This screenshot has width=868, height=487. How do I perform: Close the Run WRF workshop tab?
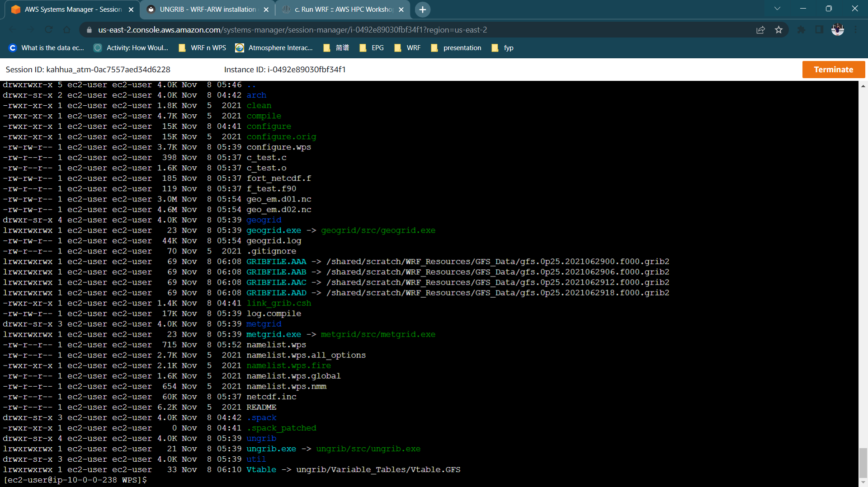coord(401,9)
